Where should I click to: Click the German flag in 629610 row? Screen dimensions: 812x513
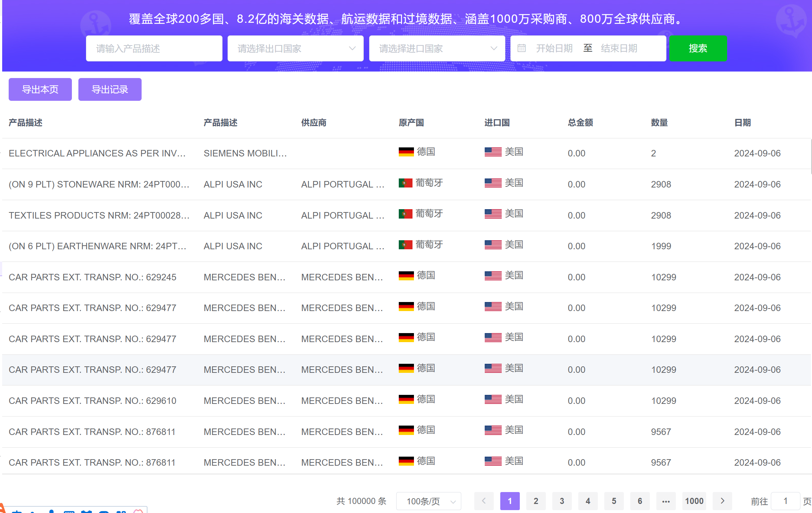406,400
